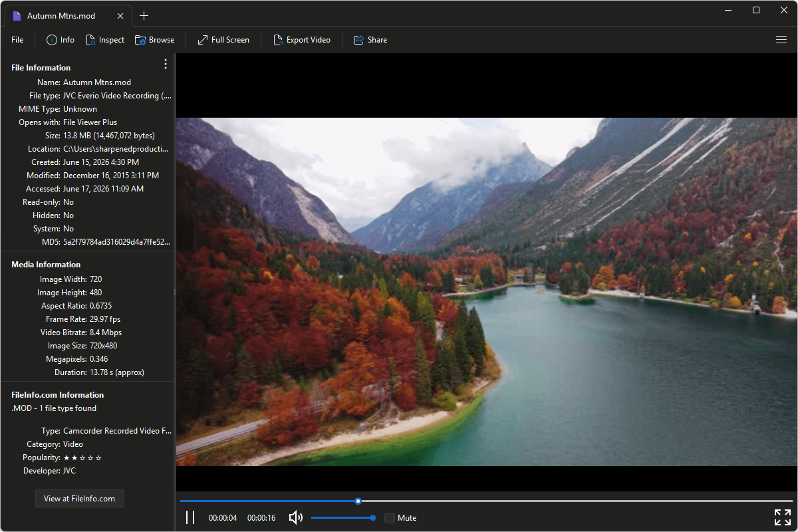Image resolution: width=798 pixels, height=532 pixels.
Task: Open the hamburger menu
Action: [x=781, y=40]
